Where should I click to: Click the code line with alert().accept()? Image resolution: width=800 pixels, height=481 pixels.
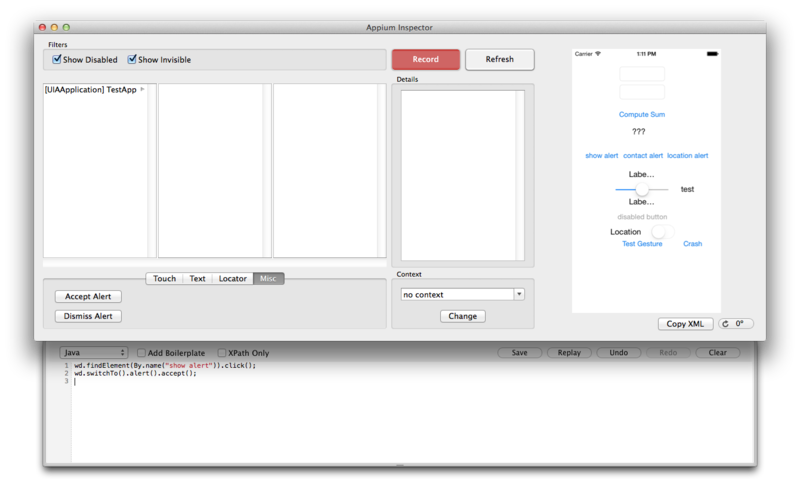[135, 373]
